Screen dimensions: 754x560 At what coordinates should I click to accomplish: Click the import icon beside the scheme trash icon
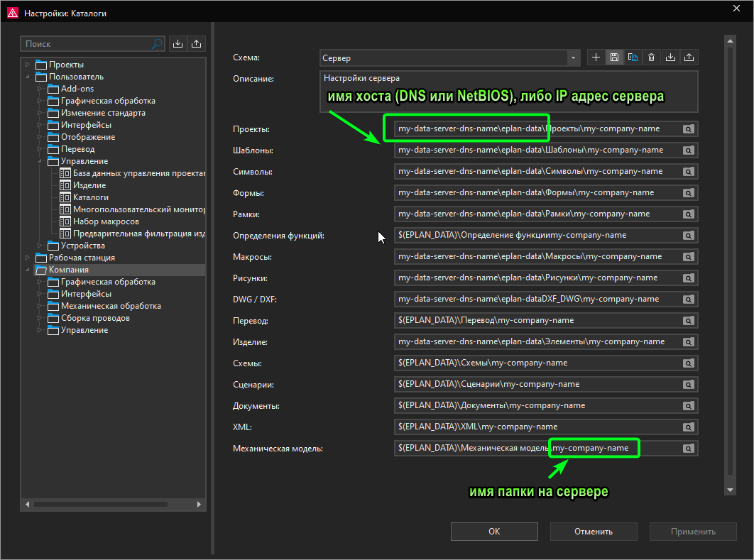[x=670, y=57]
